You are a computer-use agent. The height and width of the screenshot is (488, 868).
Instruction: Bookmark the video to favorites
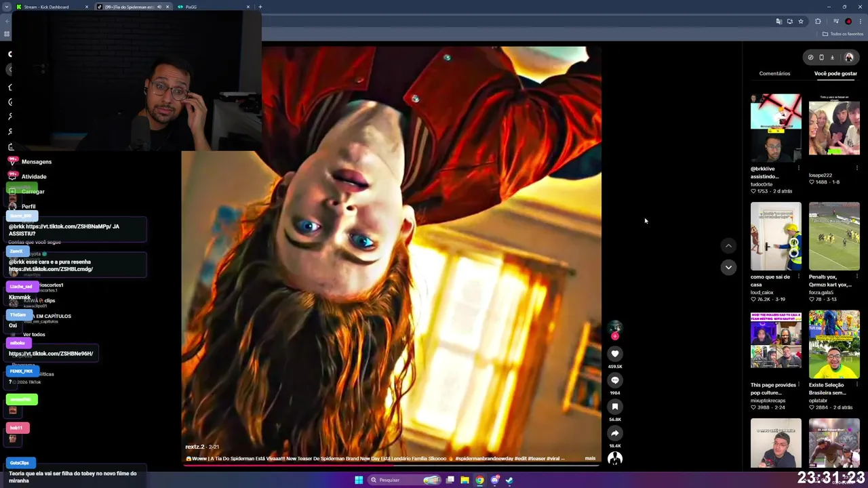tap(615, 407)
